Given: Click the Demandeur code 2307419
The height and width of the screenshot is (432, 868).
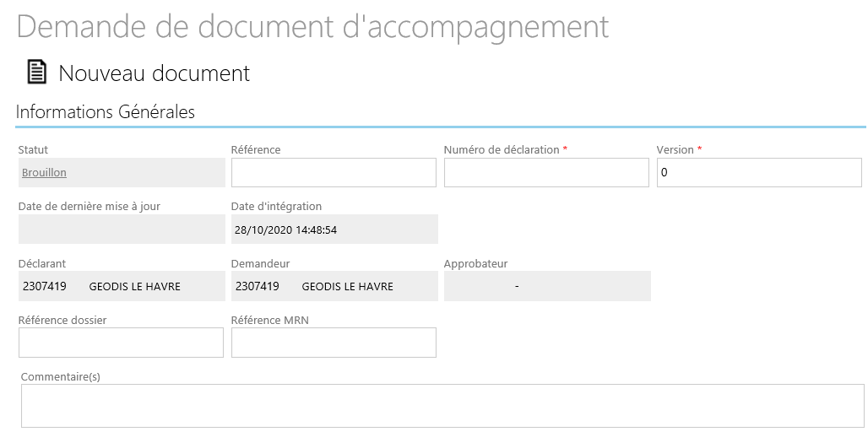Looking at the screenshot, I should click(x=257, y=286).
